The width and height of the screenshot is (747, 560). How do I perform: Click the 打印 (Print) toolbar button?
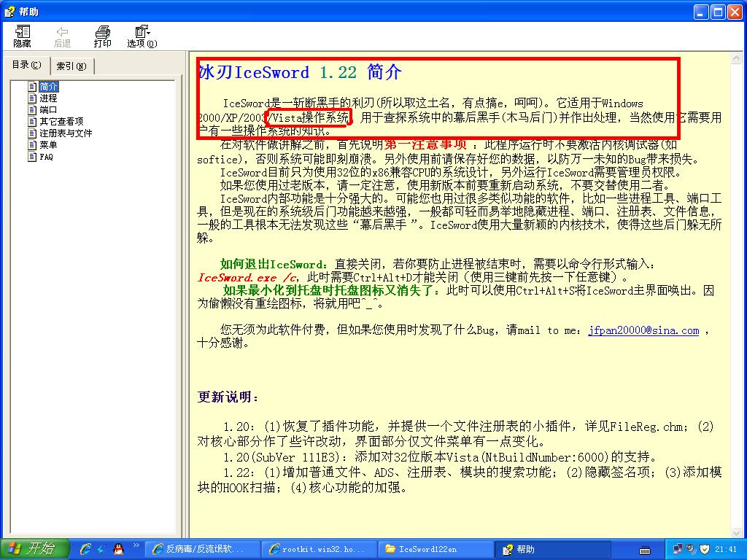click(102, 36)
